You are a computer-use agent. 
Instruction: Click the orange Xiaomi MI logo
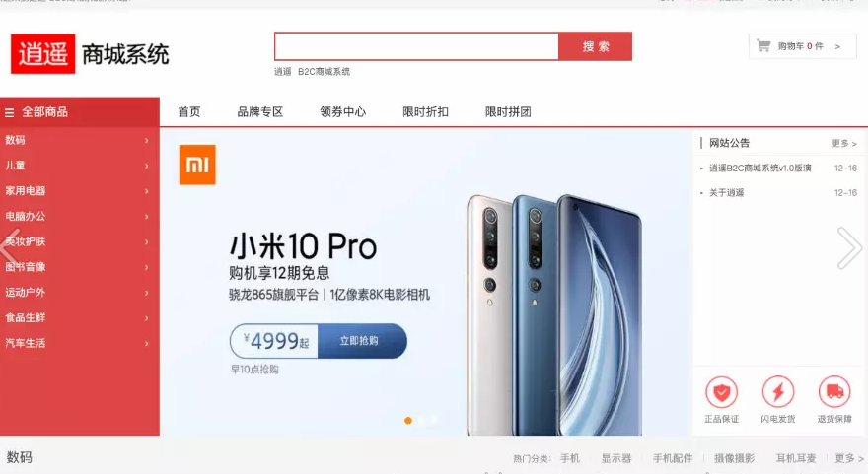click(197, 165)
